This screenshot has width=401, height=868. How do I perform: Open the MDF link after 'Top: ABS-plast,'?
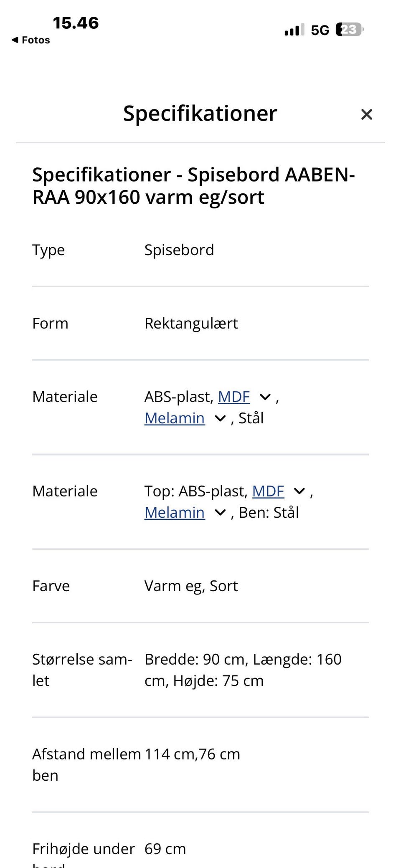[268, 491]
